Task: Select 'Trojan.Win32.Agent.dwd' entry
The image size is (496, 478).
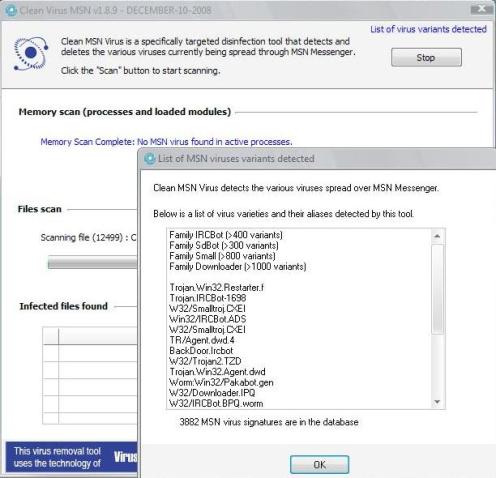Action: point(218,372)
